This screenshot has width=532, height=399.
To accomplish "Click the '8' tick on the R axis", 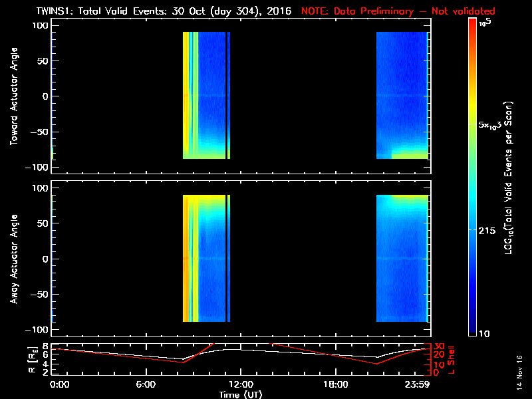I will point(46,346).
